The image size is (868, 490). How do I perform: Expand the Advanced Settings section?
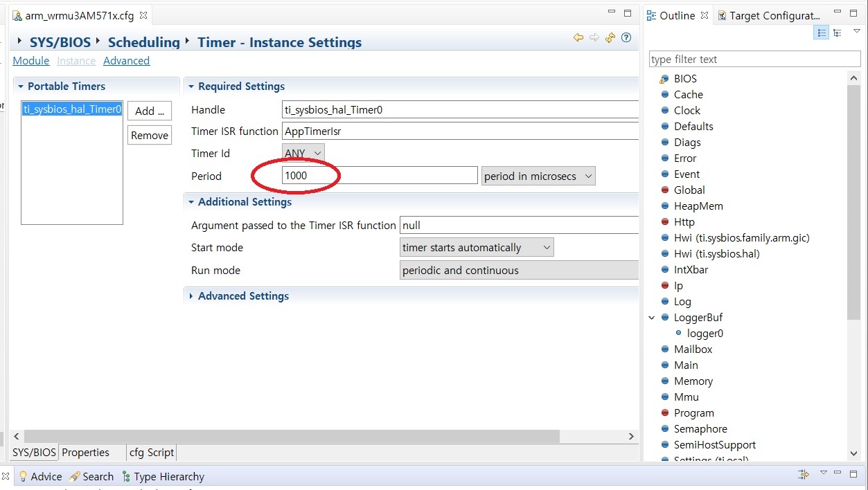coord(191,296)
